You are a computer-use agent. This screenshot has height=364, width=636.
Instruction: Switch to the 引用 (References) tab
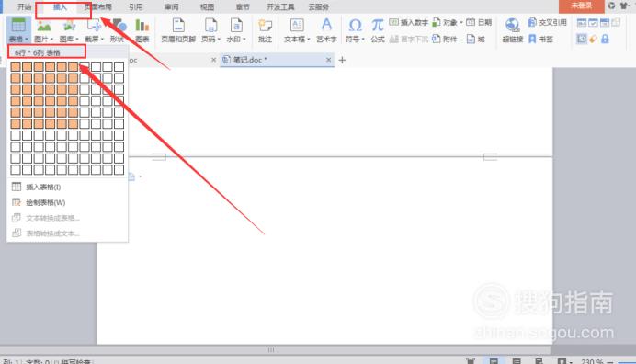coord(135,7)
